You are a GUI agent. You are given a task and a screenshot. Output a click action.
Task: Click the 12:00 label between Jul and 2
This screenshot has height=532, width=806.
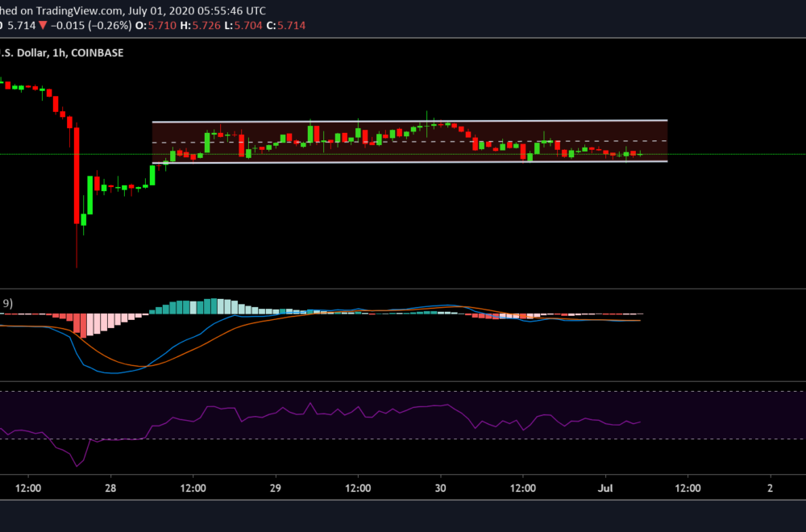[688, 488]
